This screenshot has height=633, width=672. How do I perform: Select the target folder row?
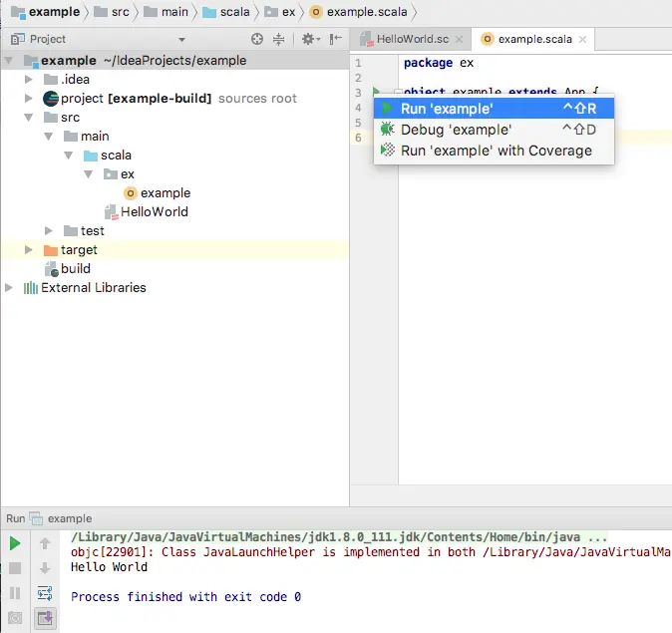coord(174,250)
